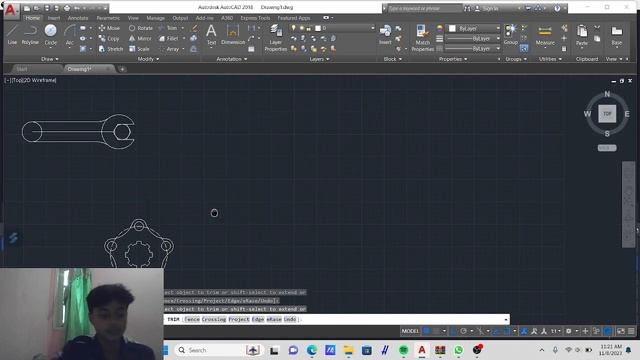Open the Annotate ribbon tab
The width and height of the screenshot is (640, 360).
pos(78,18)
